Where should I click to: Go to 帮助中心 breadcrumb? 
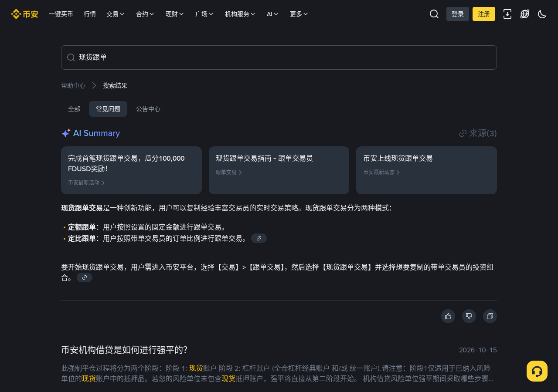73,85
